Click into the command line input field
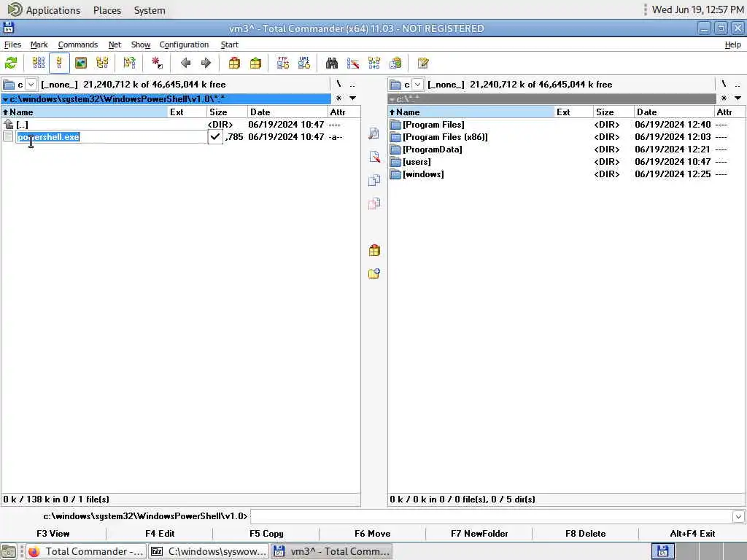Viewport: 747px width, 560px height. tap(492, 516)
